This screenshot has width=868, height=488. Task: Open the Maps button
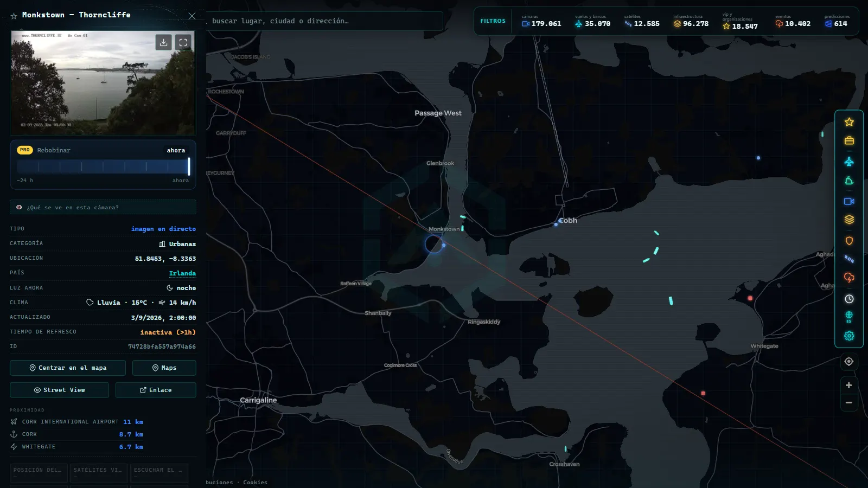(x=164, y=368)
